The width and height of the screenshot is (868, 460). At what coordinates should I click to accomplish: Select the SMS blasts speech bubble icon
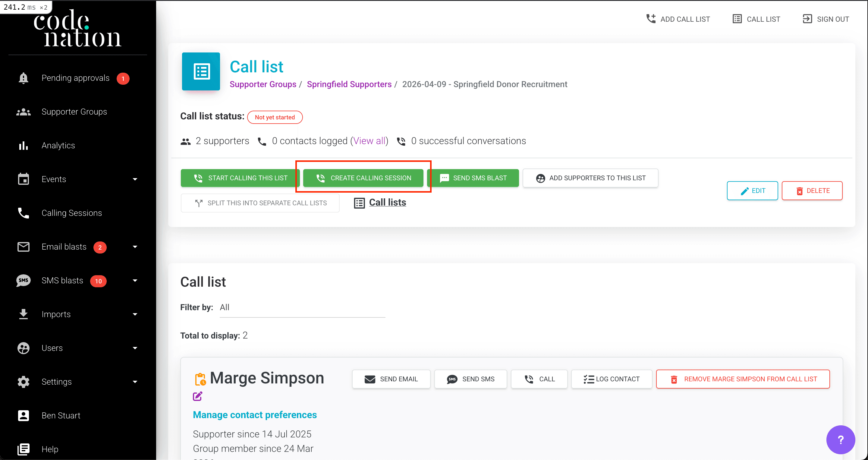pos(23,280)
